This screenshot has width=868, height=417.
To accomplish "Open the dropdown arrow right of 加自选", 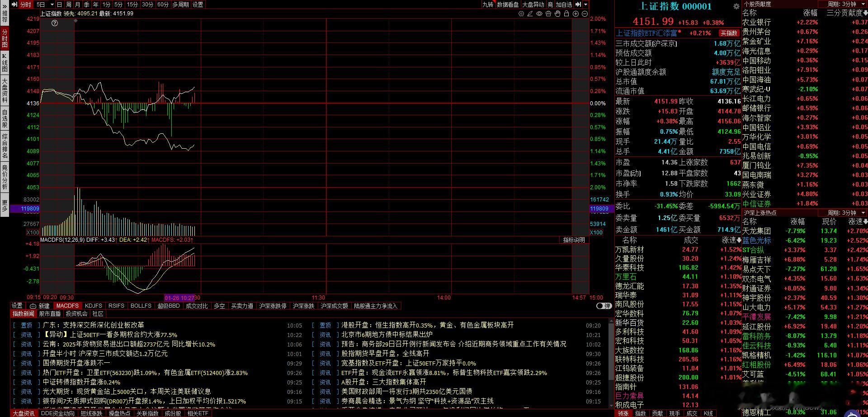I will coord(585,5).
